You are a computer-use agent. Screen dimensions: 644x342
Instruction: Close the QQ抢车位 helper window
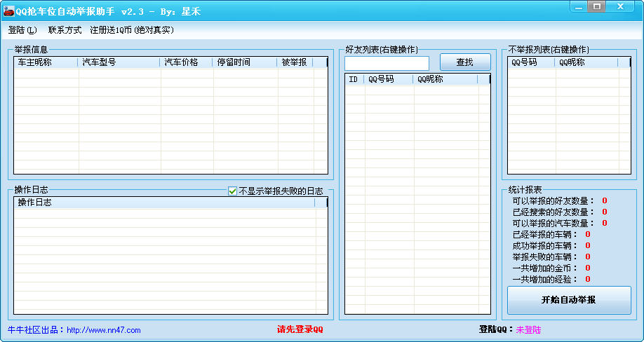click(621, 6)
